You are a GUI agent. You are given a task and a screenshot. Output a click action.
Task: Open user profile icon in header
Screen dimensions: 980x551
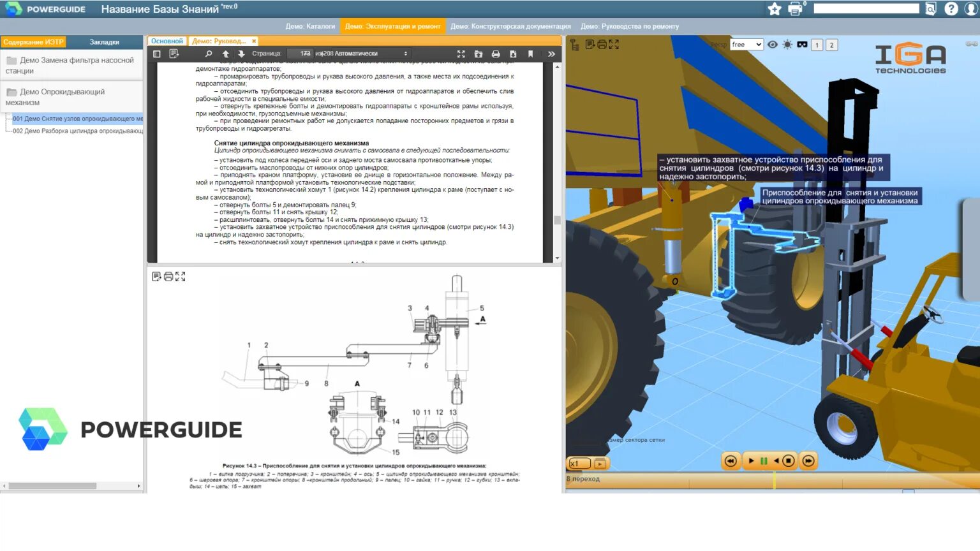(971, 9)
